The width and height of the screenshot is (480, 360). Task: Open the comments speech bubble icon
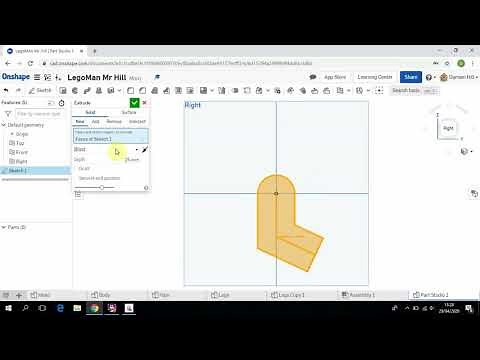pos(313,77)
